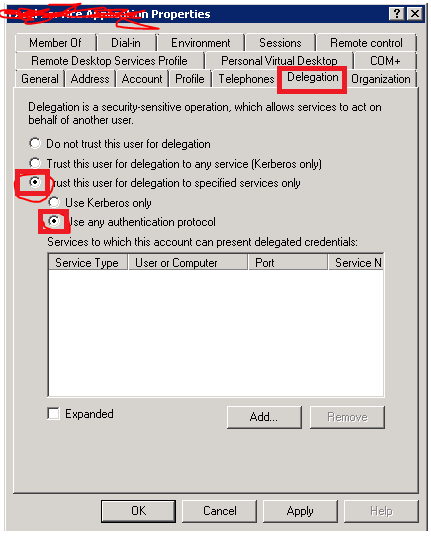Switch to the COM+ tab
This screenshot has width=431, height=537.
[x=385, y=61]
